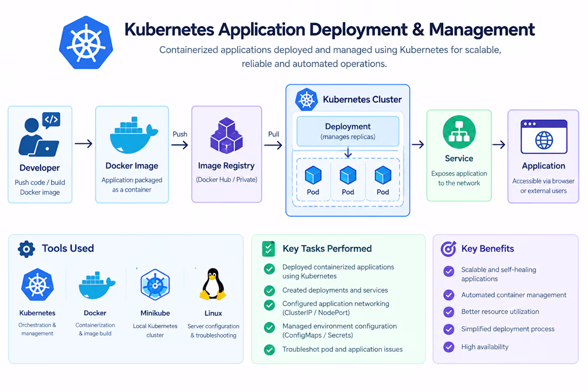Click the text Exposes application to the network

point(459,178)
